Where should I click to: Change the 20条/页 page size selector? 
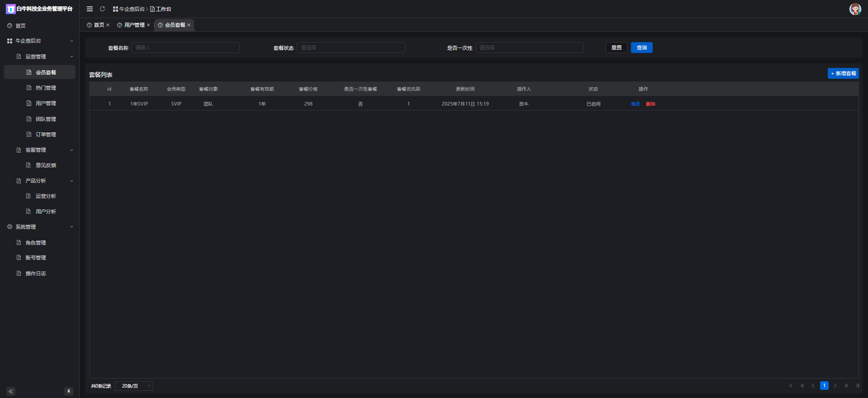point(134,386)
